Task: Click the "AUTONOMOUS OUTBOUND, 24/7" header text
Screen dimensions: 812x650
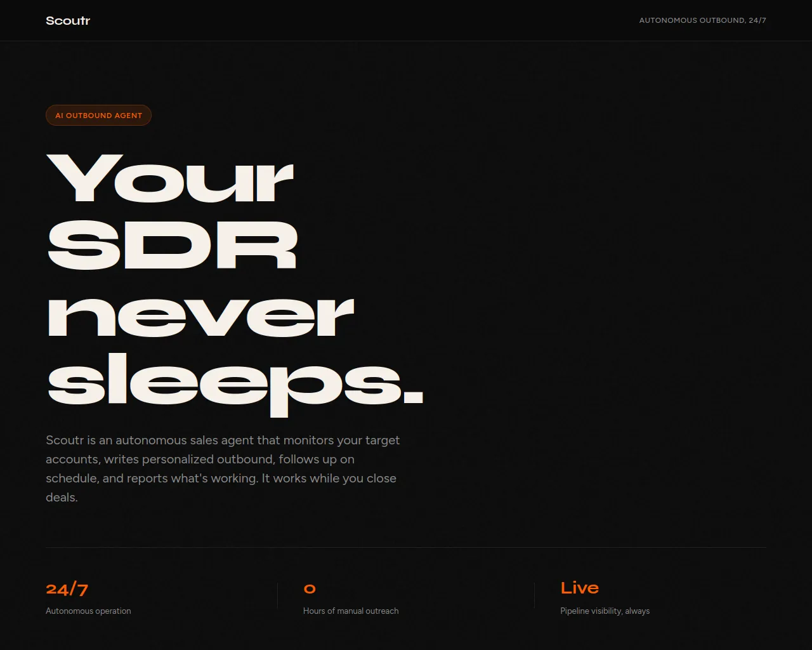Action: pyautogui.click(x=702, y=20)
